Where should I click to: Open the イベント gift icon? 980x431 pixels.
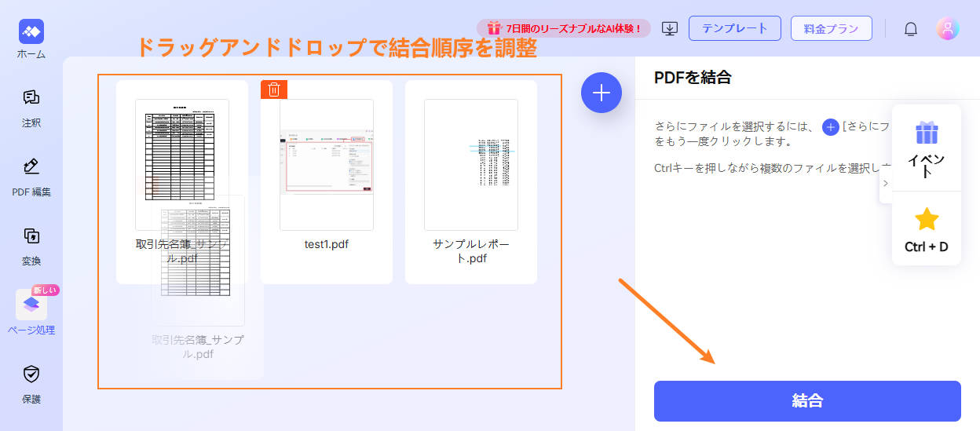(x=927, y=133)
